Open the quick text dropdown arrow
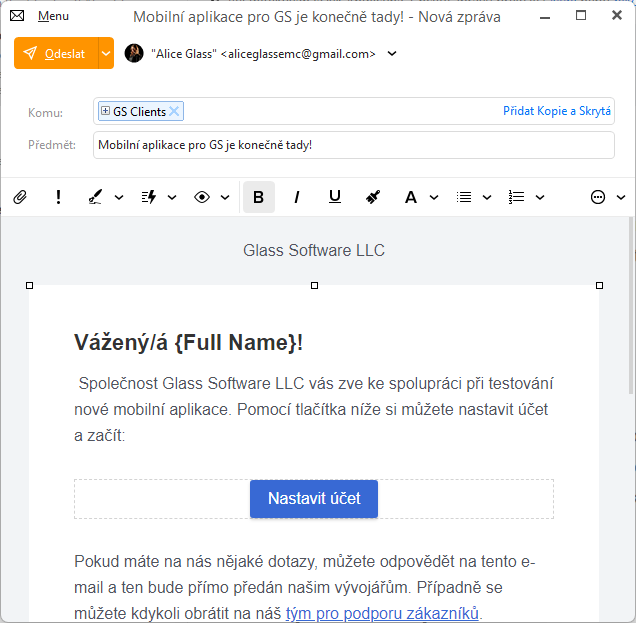The width and height of the screenshot is (636, 623). coord(172,198)
